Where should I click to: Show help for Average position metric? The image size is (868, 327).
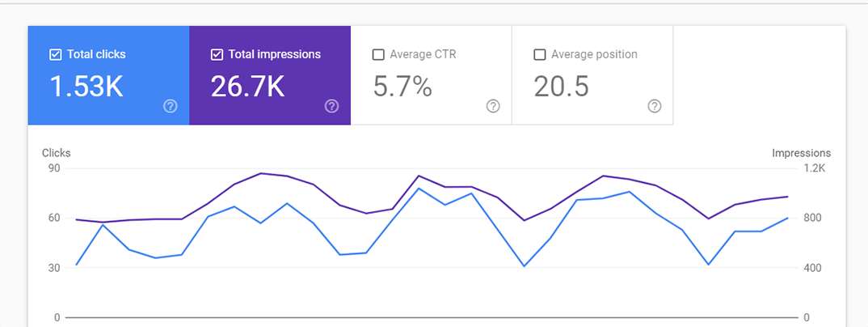pos(655,106)
